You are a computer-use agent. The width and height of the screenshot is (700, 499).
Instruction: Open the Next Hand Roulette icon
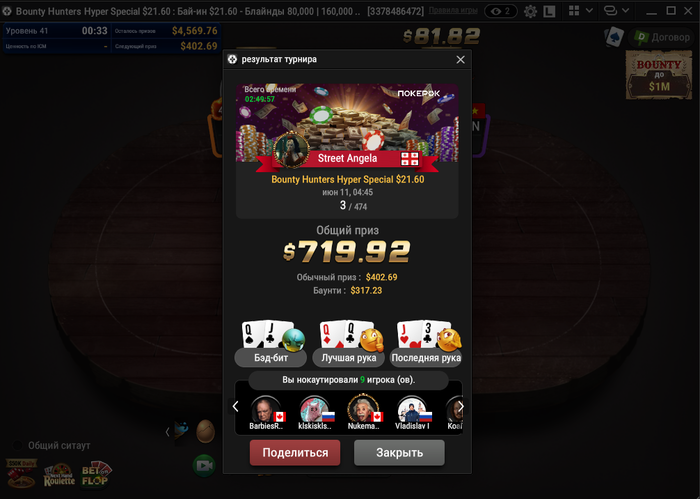coord(59,476)
